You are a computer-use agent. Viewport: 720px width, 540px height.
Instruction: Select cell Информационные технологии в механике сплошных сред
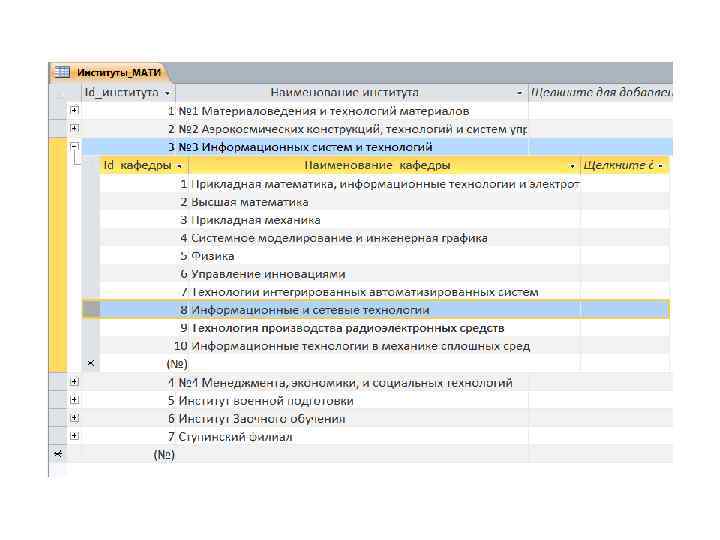(385, 346)
